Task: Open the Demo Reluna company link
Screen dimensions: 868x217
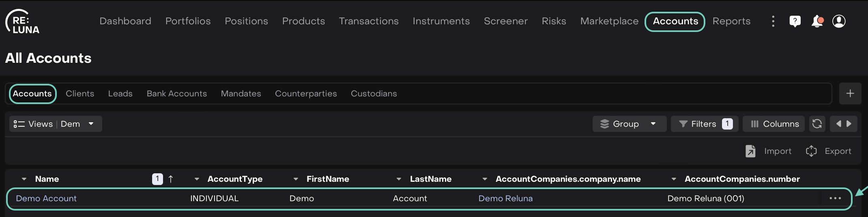Action: tap(505, 198)
